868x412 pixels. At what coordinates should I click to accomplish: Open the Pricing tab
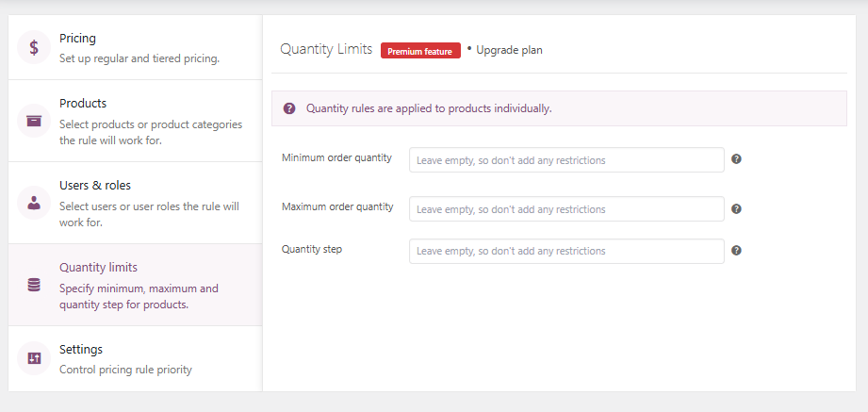(x=135, y=48)
